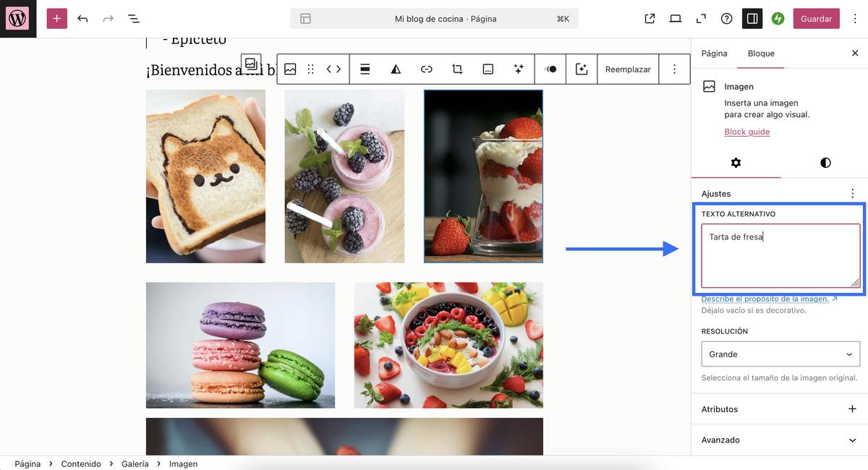
Task: Click the Guardar button
Action: pyautogui.click(x=816, y=19)
